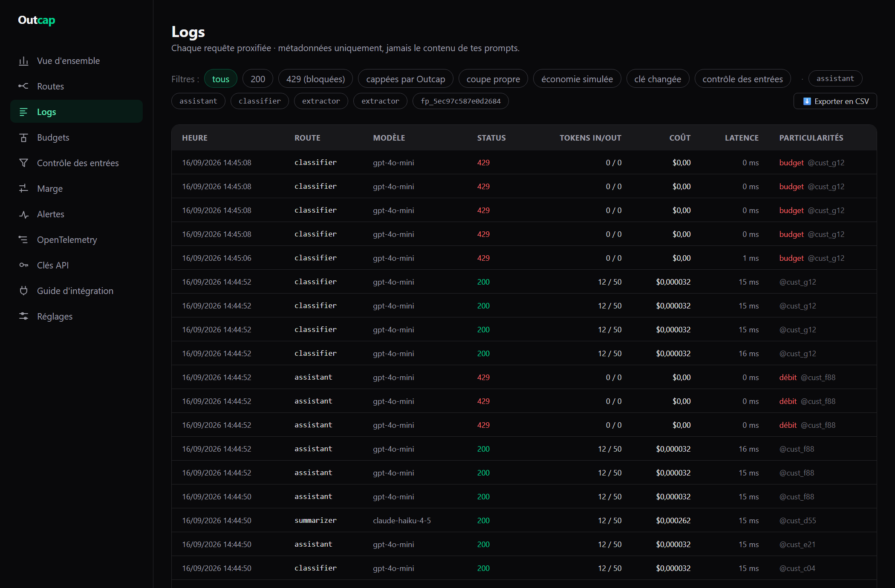This screenshot has width=895, height=588.
Task: Click the page subtitle about métadonnées uniquement
Action: coord(345,48)
